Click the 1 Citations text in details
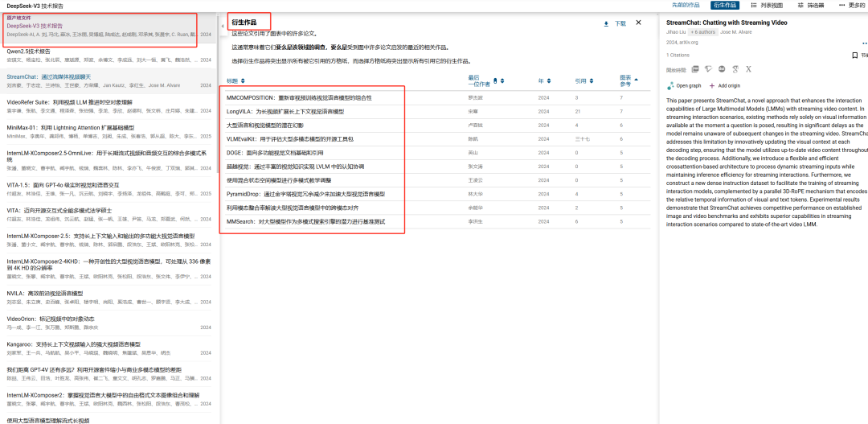 click(x=678, y=56)
